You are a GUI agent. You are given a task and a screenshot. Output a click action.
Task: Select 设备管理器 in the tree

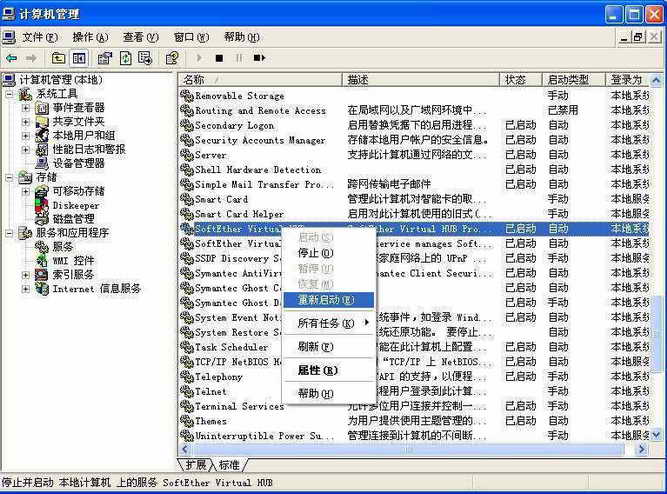pos(78,163)
